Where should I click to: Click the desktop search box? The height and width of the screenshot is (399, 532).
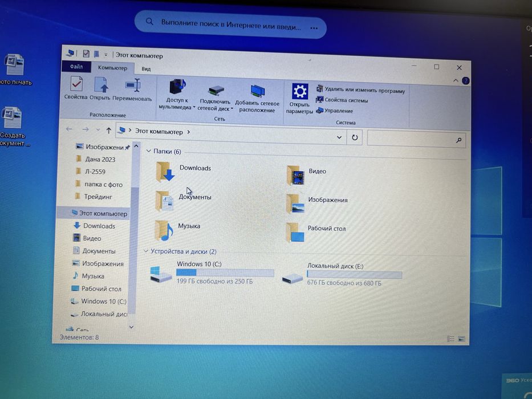(x=230, y=25)
